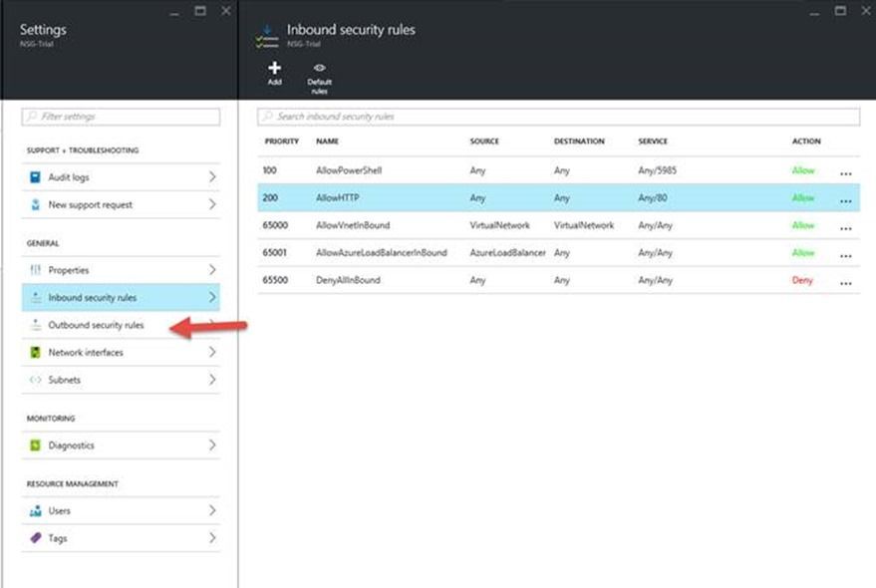Viewport: 876px width, 588px height.
Task: Select the AllowPowerShell rule name
Action: point(349,170)
